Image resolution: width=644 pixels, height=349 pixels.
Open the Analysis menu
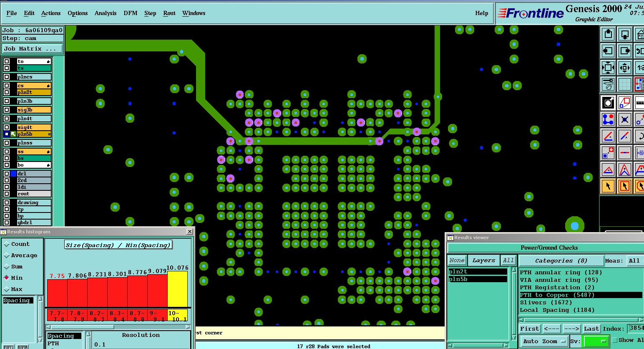[x=106, y=13]
